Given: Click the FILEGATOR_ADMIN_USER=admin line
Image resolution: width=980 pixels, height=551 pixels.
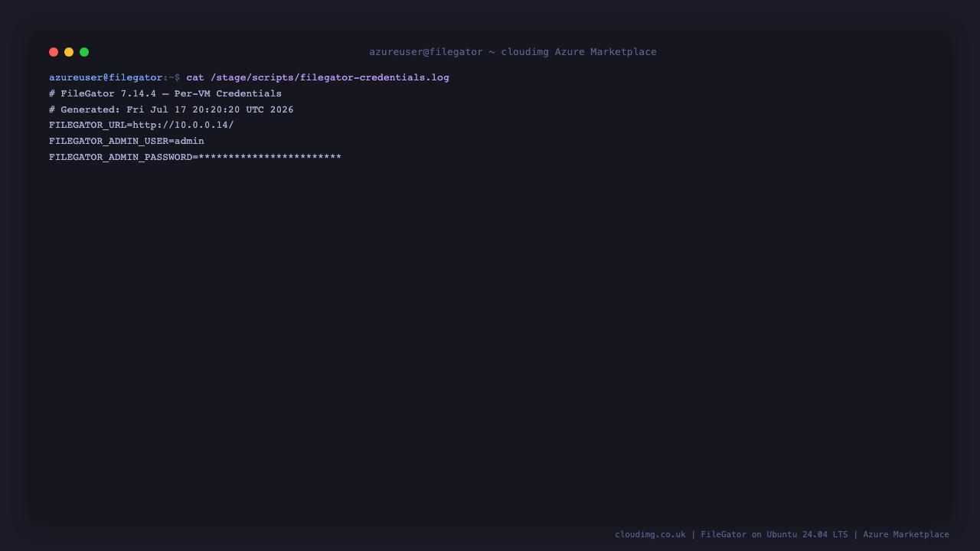Looking at the screenshot, I should (x=126, y=141).
